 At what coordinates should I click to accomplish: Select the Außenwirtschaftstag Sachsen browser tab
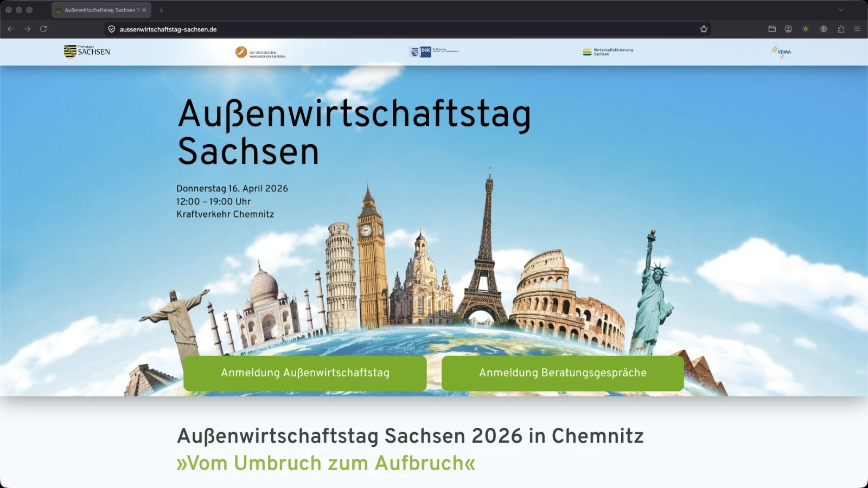tap(98, 9)
